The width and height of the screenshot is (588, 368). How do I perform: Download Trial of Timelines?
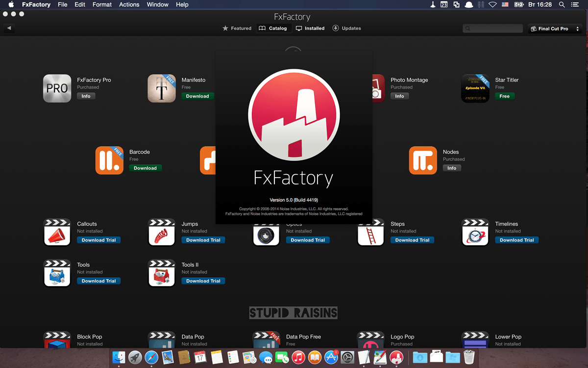tap(517, 240)
